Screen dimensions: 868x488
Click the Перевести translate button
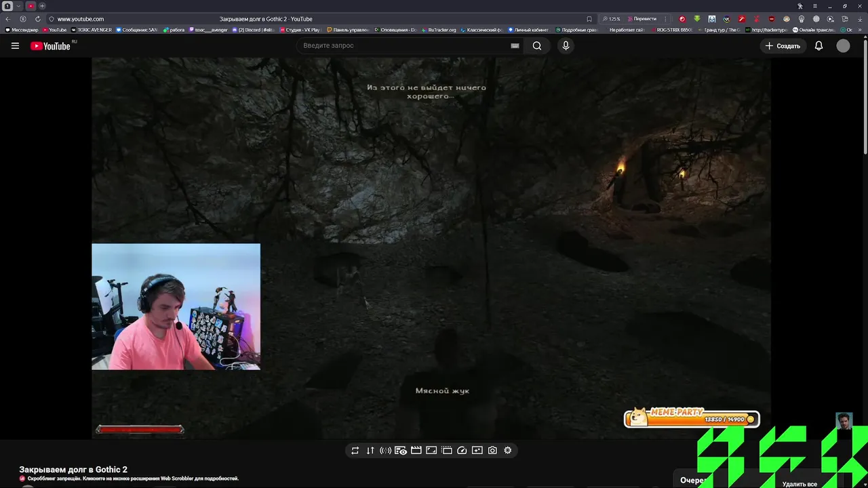(642, 19)
